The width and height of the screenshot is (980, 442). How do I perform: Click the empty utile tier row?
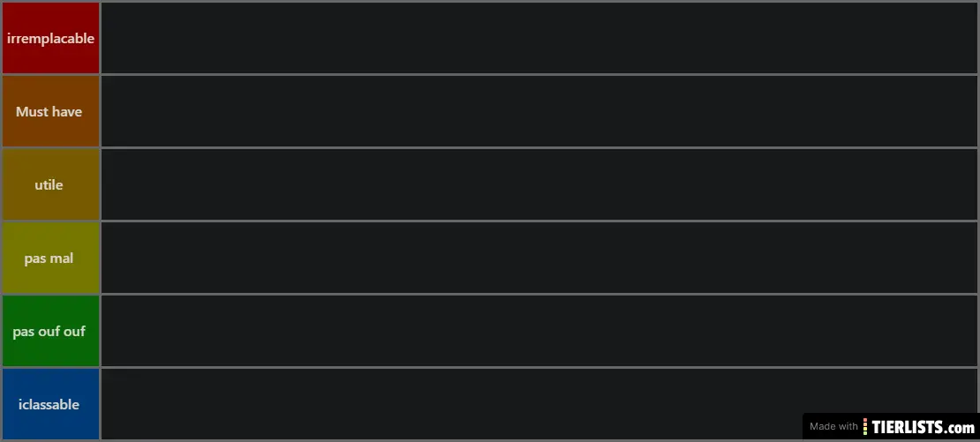(539, 184)
